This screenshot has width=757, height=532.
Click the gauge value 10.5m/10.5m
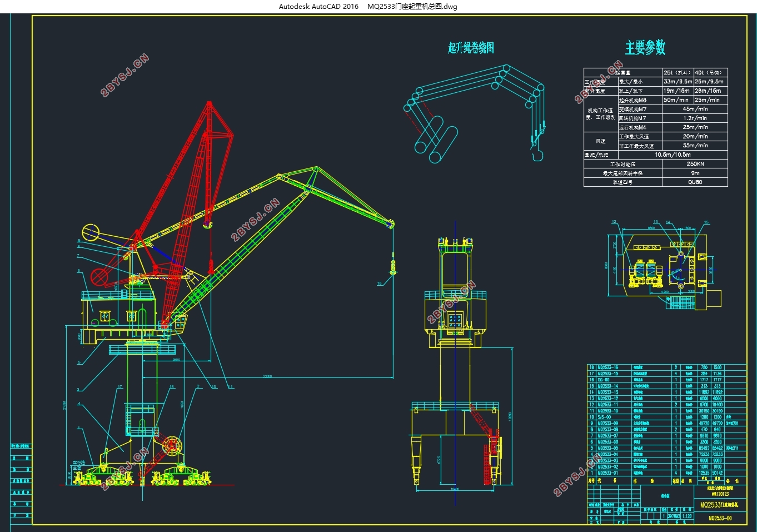(673, 155)
